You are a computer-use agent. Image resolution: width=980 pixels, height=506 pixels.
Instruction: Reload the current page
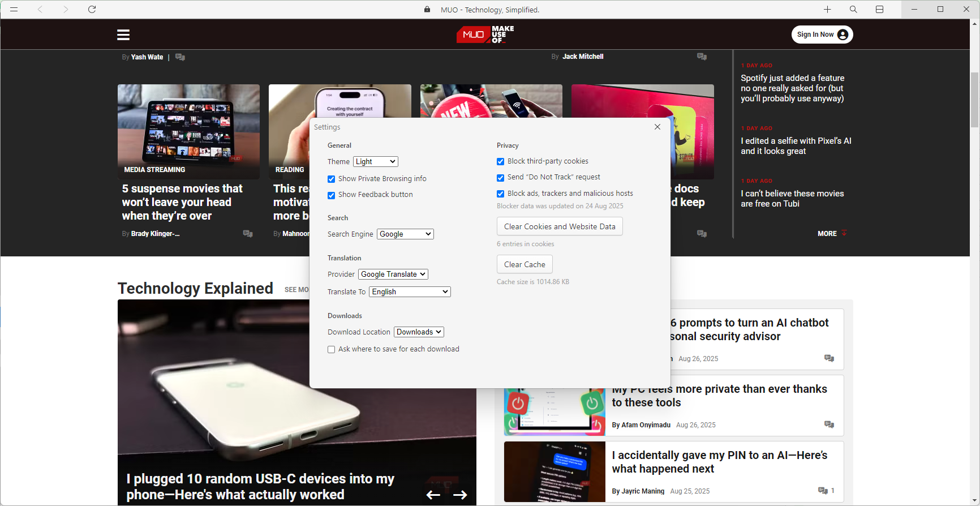pyautogui.click(x=92, y=10)
